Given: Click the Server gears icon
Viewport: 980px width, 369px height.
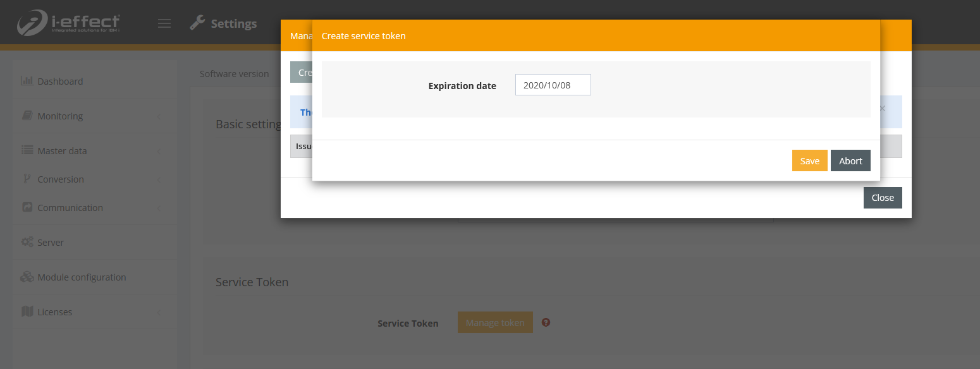Looking at the screenshot, I should [x=27, y=242].
